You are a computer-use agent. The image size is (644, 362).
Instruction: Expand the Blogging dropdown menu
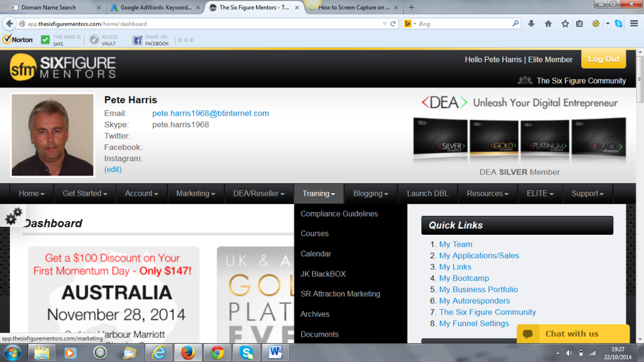pos(370,193)
